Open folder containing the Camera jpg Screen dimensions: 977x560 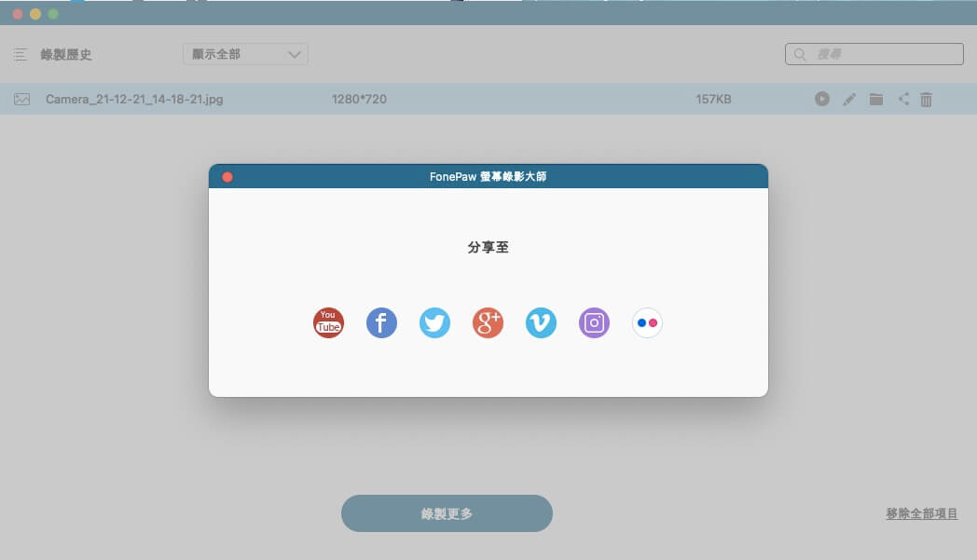(876, 99)
